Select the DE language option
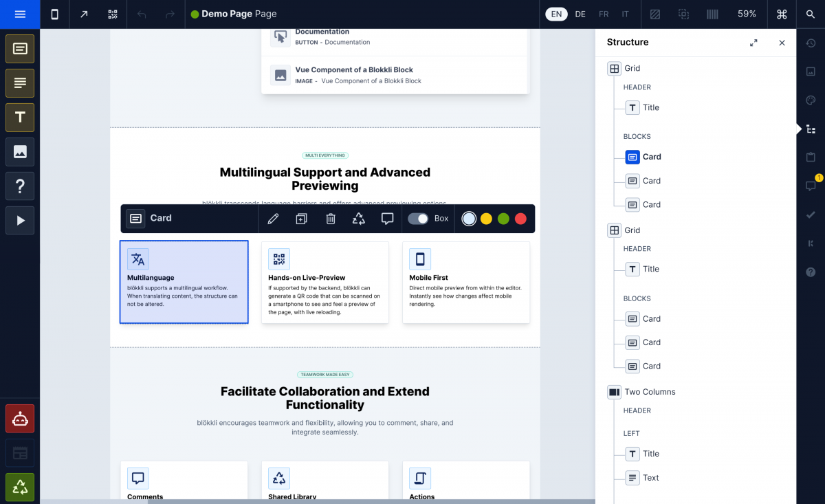 [580, 14]
